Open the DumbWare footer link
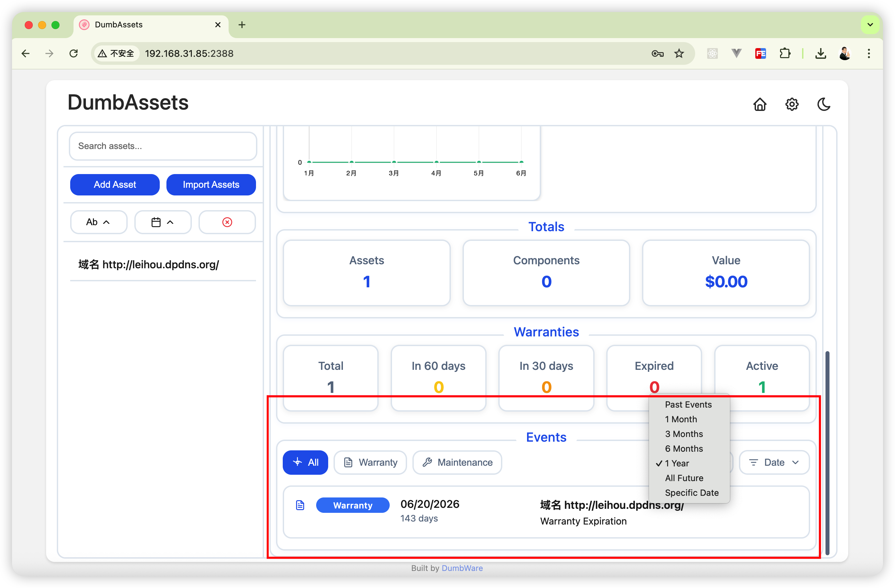The height and width of the screenshot is (588, 895). point(462,568)
